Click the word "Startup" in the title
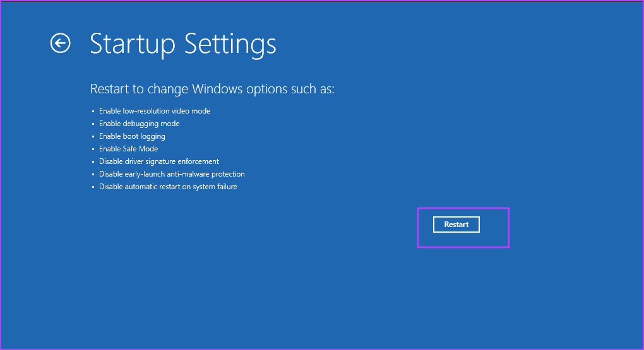Image resolution: width=644 pixels, height=350 pixels. (131, 44)
